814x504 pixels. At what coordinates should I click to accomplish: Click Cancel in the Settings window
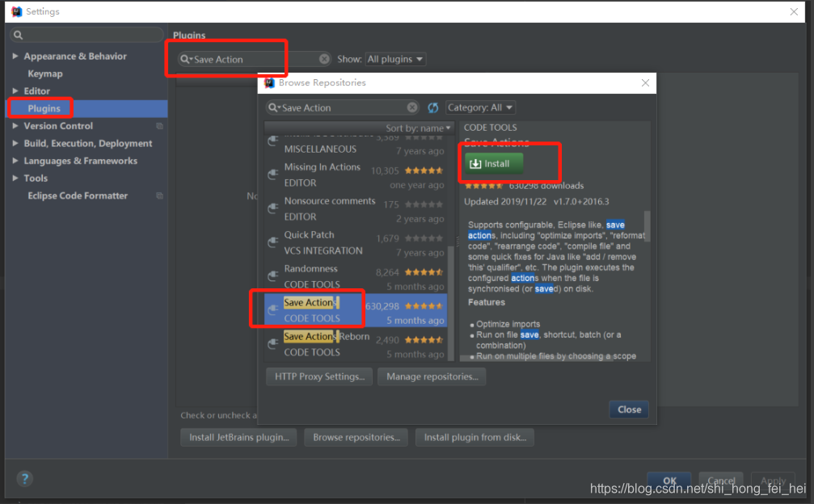click(721, 480)
